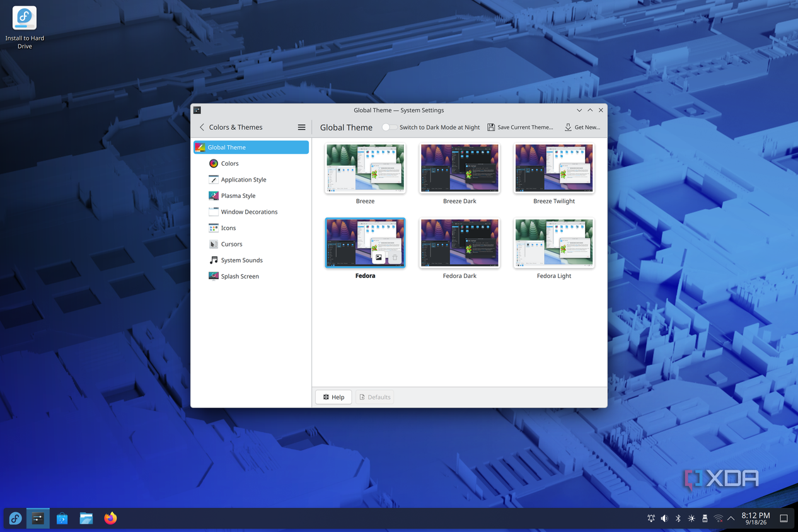Click the Cursors pointer icon

pos(214,244)
